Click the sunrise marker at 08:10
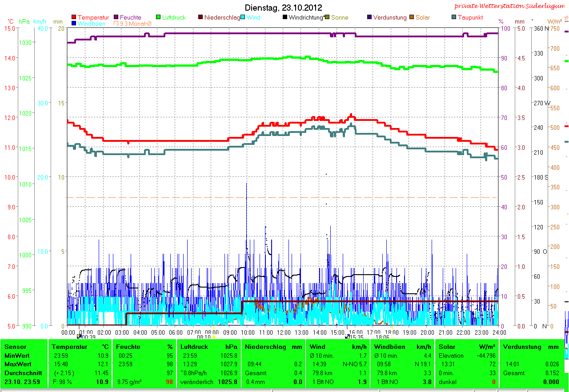This screenshot has height=392, width=569. click(214, 337)
